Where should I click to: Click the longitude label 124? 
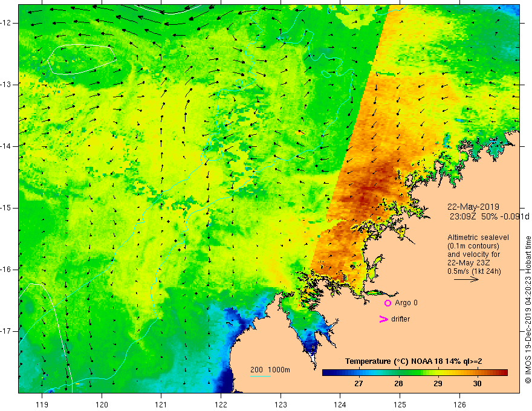340,404
